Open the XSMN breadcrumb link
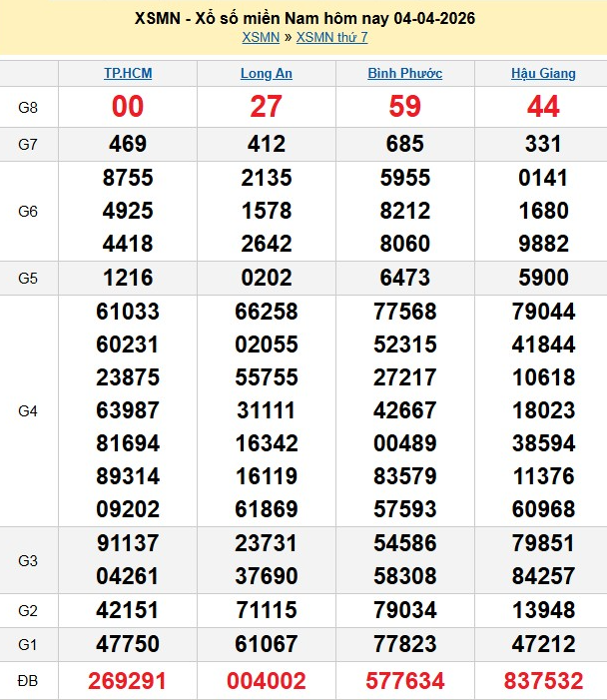The width and height of the screenshot is (607, 700). pos(260,38)
